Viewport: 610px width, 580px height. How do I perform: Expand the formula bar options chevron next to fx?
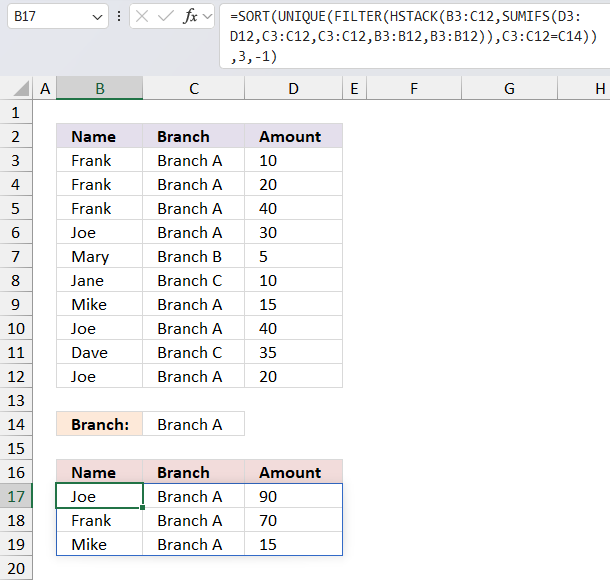(x=208, y=16)
